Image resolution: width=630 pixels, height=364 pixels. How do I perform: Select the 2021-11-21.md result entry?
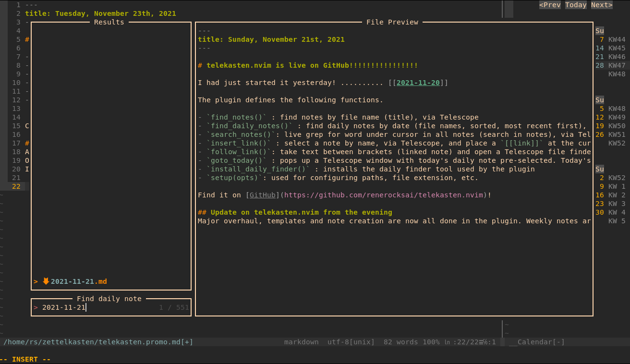[x=79, y=281]
